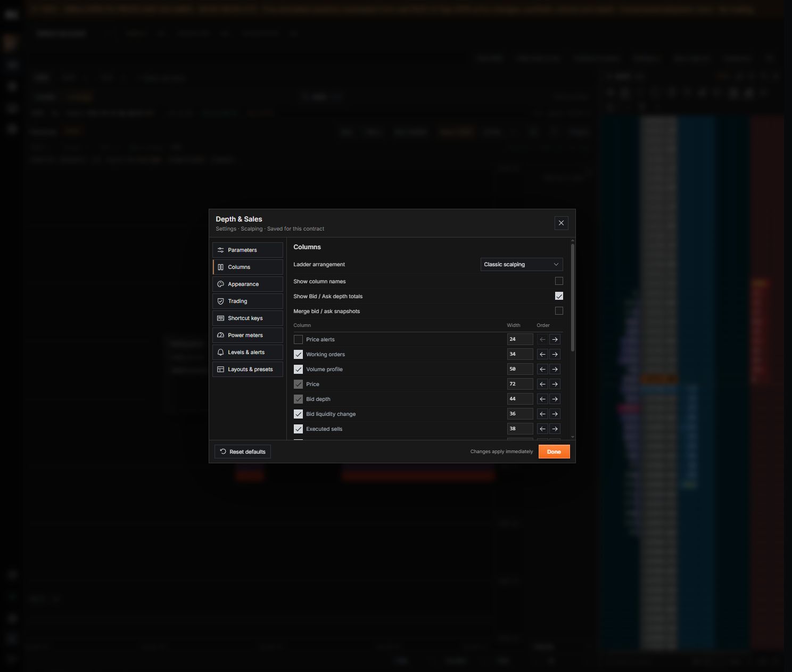The height and width of the screenshot is (672, 792).
Task: Turn off the Executed sells column
Action: click(298, 429)
